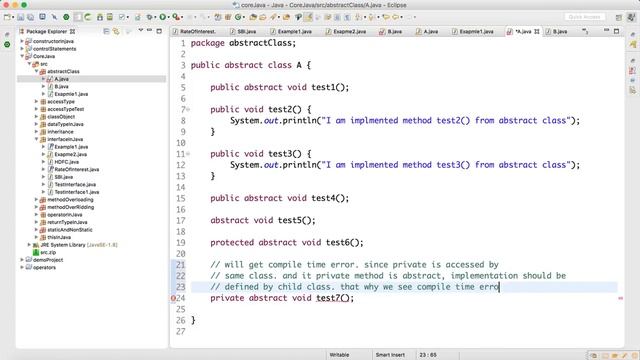Expand the constructorInjava project
The image size is (640, 360).
(22, 41)
